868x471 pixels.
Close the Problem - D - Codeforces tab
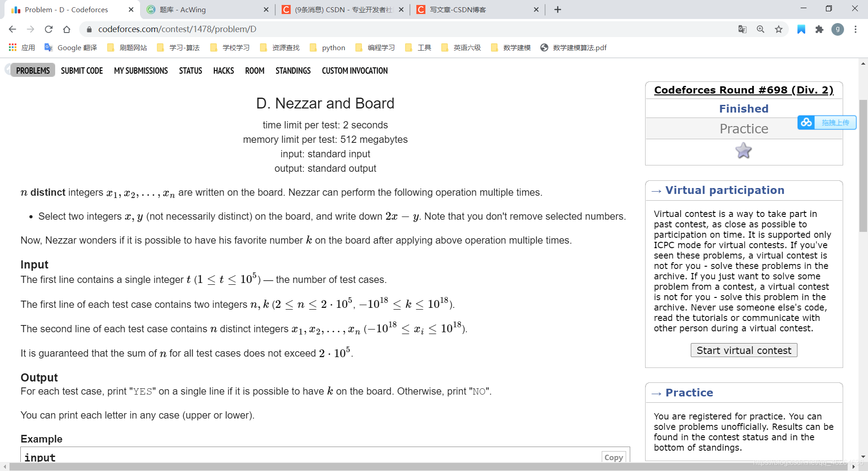[x=131, y=9]
